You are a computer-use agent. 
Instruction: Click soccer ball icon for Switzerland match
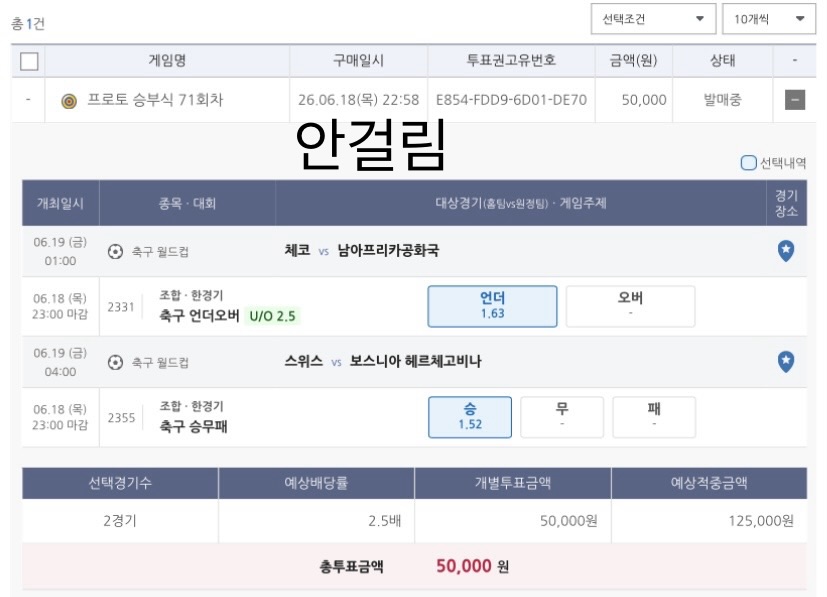(x=115, y=362)
